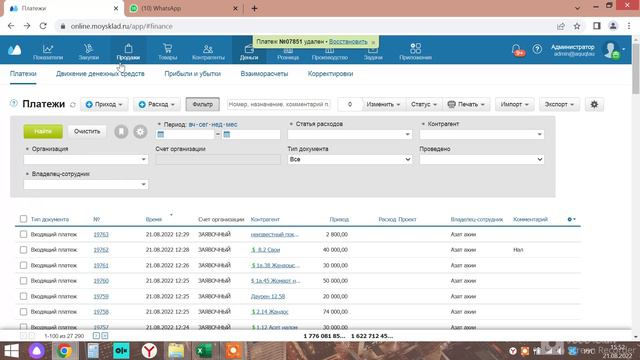The image size is (640, 360).
Task: Expand the Изменить dropdown
Action: (383, 104)
